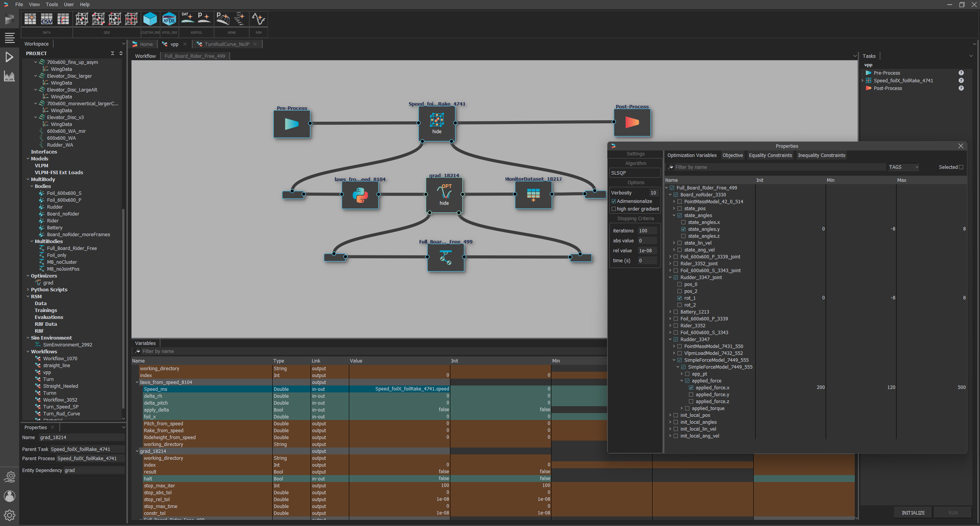The image size is (980, 526).
Task: Select the OPT grad_18214 optimizer node
Action: click(x=444, y=195)
